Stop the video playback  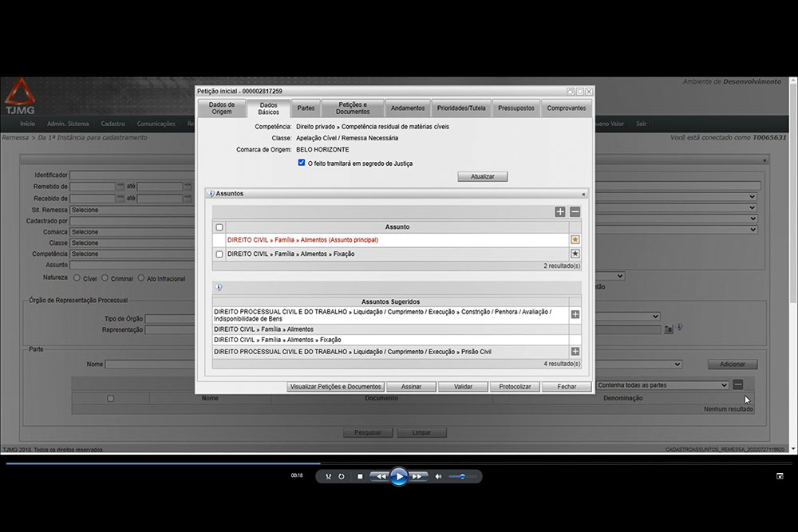pos(360,476)
